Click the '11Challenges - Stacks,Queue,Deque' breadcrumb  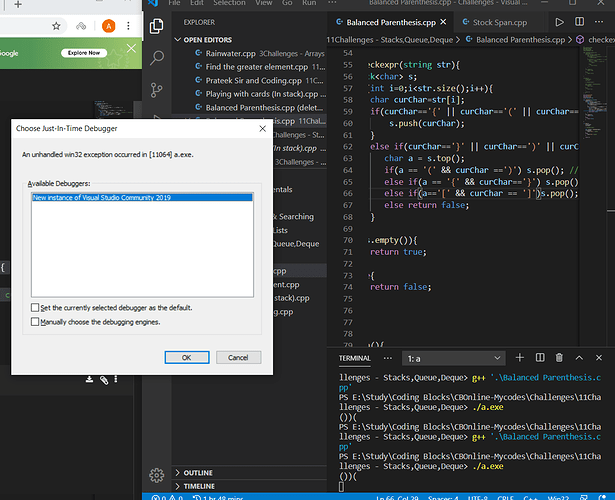390,40
